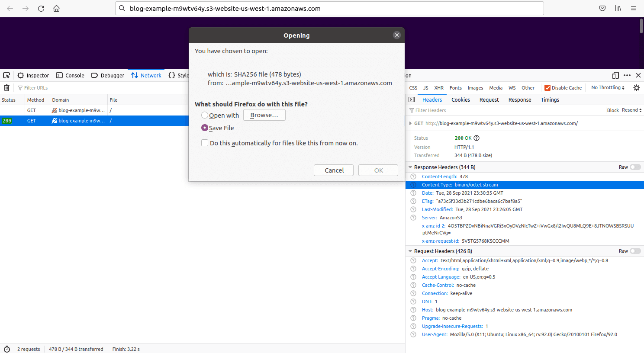Show help for Cache-Control header
644x353 pixels.
[x=413, y=285]
